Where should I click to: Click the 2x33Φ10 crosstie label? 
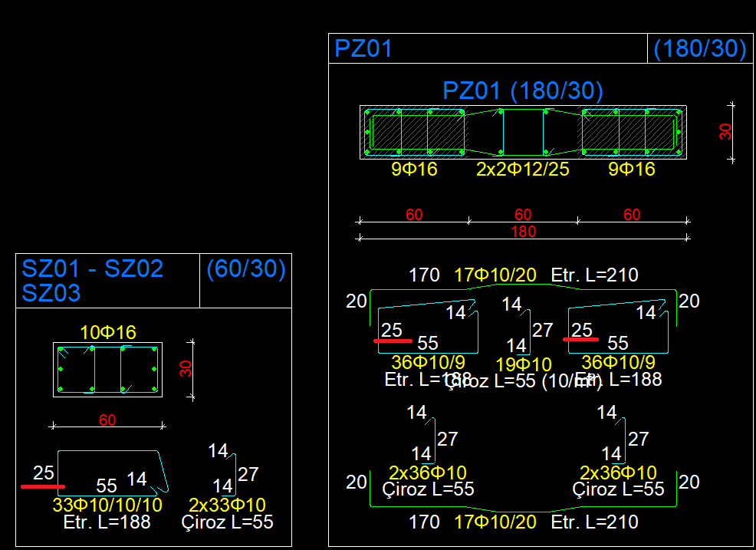(x=227, y=506)
